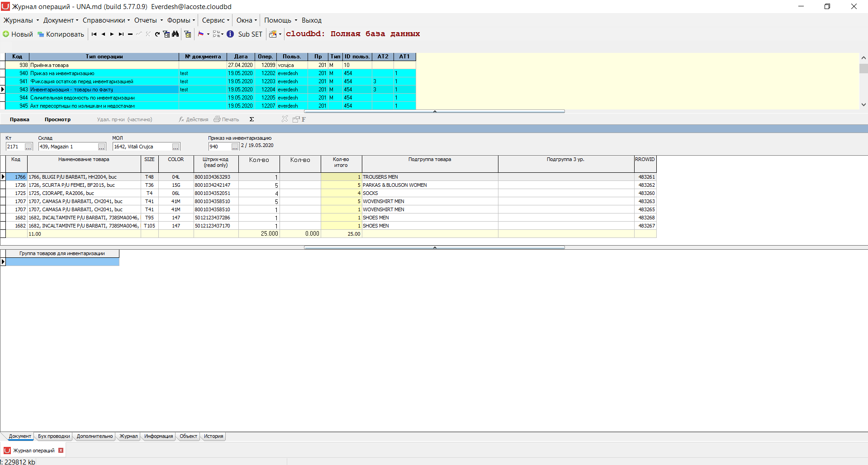The image size is (868, 465).
Task: Click the Копировать copy icon
Action: click(x=41, y=34)
